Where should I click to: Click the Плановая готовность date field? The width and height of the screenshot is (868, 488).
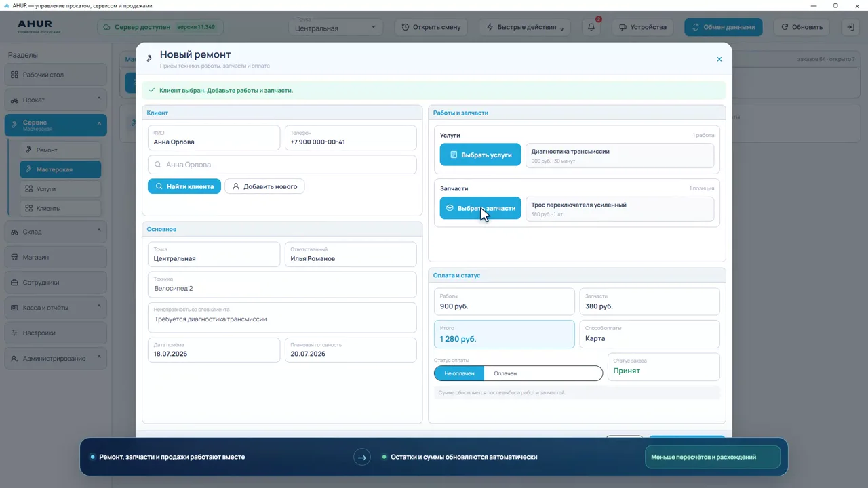tap(351, 350)
